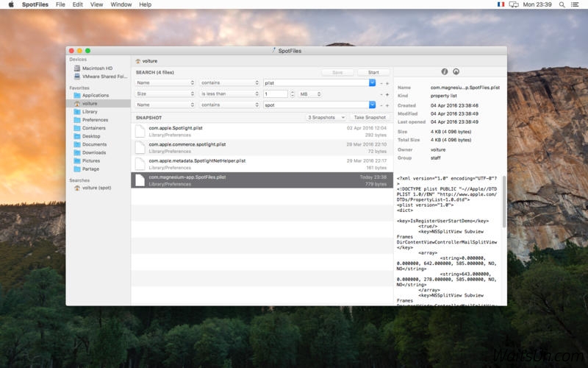Viewport: 588px width, 368px height.
Task: Show file info panel icon
Action: coord(445,71)
